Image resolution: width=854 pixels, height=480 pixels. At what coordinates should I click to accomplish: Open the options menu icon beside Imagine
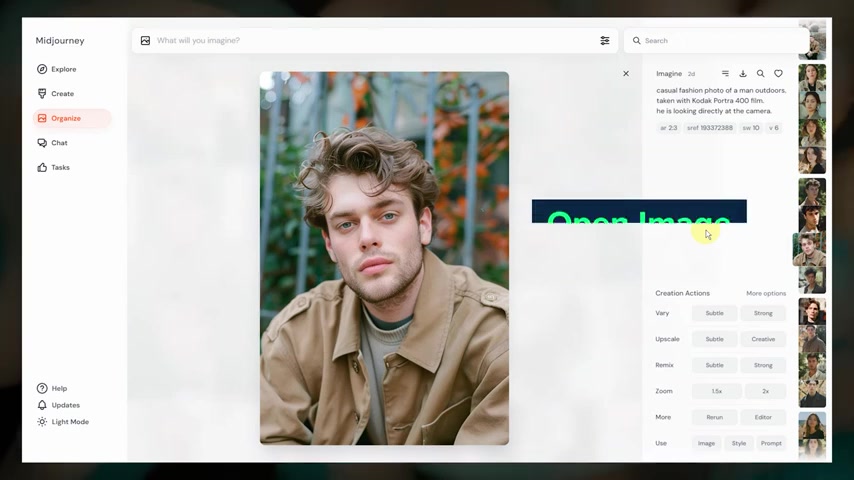[725, 74]
